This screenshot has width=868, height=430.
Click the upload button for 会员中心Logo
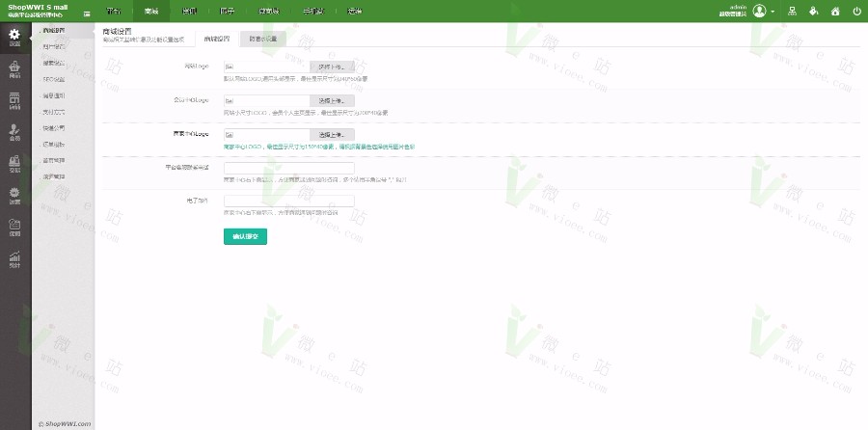(332, 100)
